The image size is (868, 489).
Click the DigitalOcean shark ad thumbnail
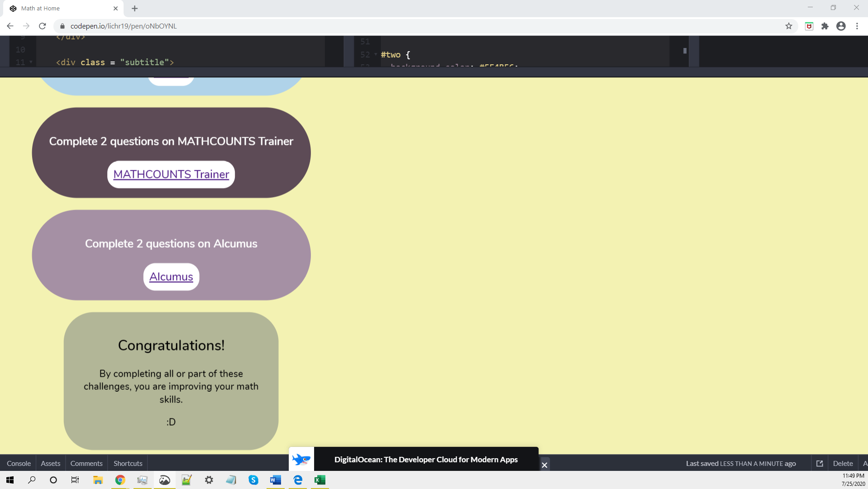301,459
